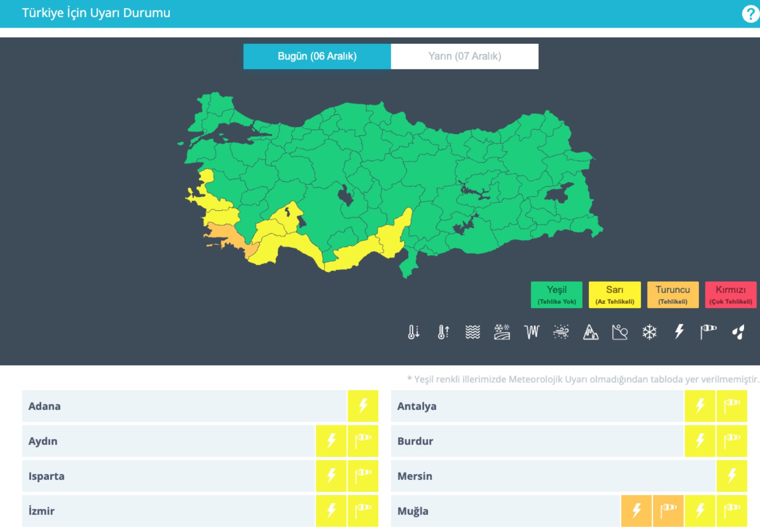Click the Muğla province name in table
Screen dimensions: 760x532
click(x=413, y=511)
